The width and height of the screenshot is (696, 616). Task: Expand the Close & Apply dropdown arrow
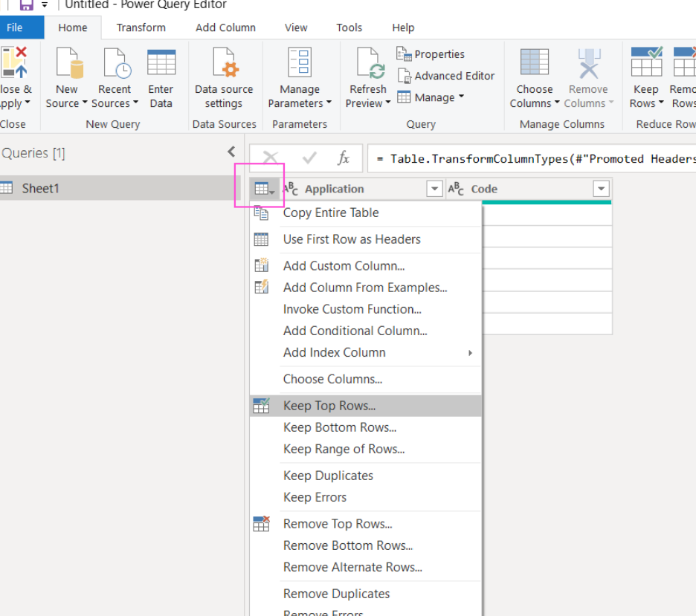click(28, 103)
